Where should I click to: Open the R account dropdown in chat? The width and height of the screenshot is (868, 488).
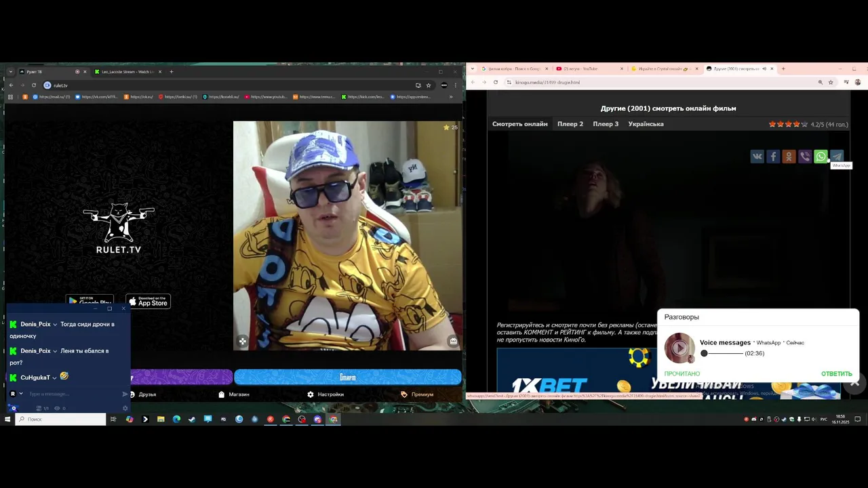[x=21, y=394]
